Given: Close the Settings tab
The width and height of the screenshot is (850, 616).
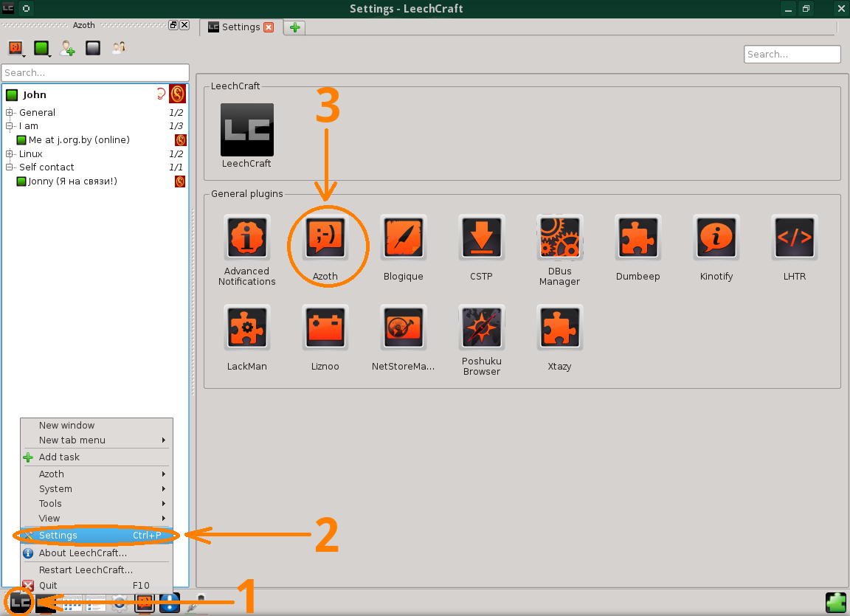Looking at the screenshot, I should coord(269,27).
